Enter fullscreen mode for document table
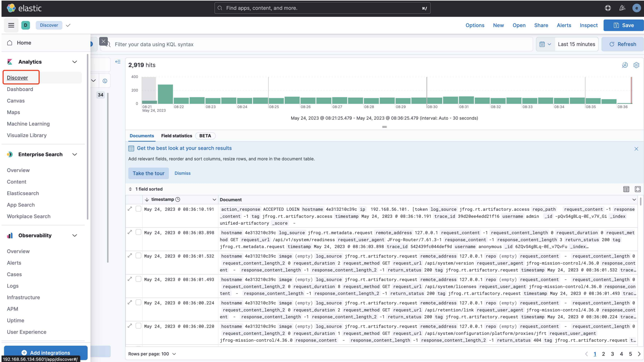The image size is (644, 362). coord(638,189)
